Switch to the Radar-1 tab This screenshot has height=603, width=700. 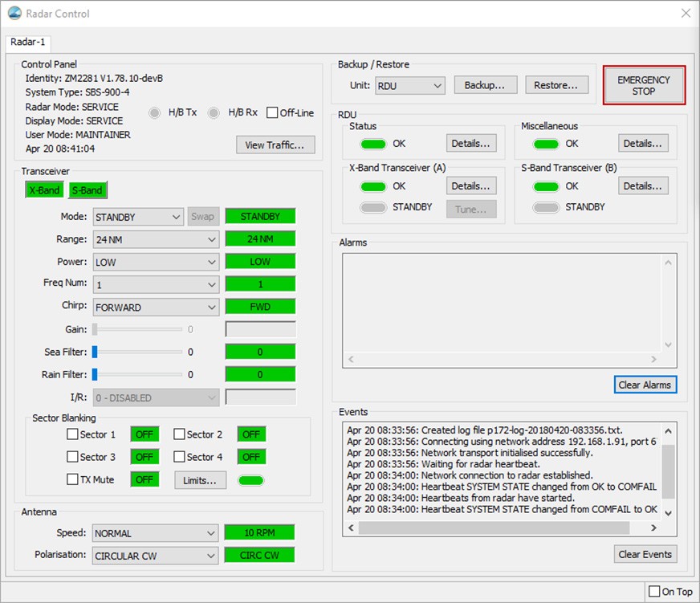(29, 42)
